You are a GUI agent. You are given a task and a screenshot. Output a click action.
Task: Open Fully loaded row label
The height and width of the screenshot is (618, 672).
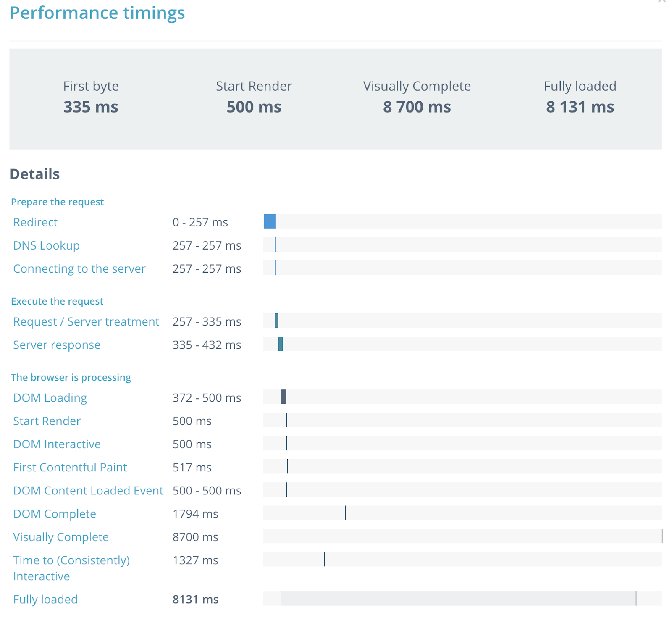tap(45, 600)
